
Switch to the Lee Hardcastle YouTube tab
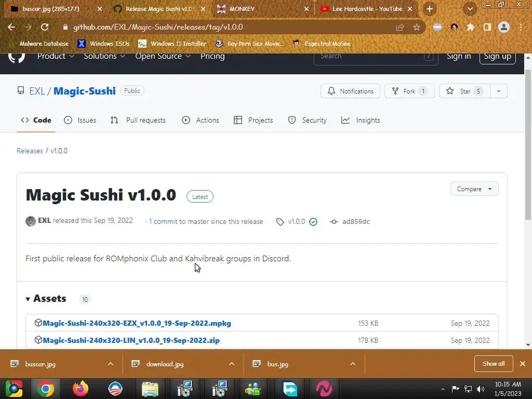pyautogui.click(x=367, y=9)
